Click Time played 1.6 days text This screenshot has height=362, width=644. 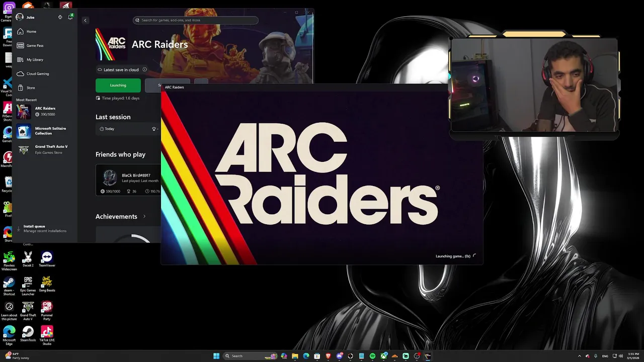[121, 98]
